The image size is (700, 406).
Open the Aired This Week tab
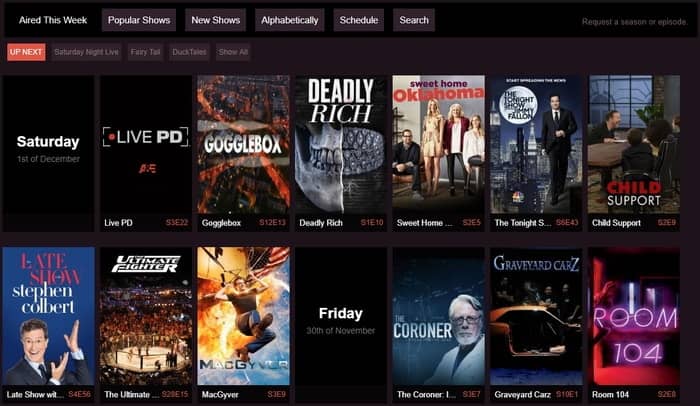(53, 20)
